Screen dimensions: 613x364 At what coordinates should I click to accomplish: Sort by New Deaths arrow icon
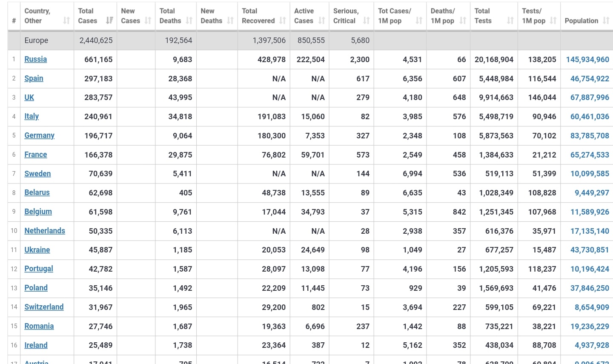click(x=230, y=20)
